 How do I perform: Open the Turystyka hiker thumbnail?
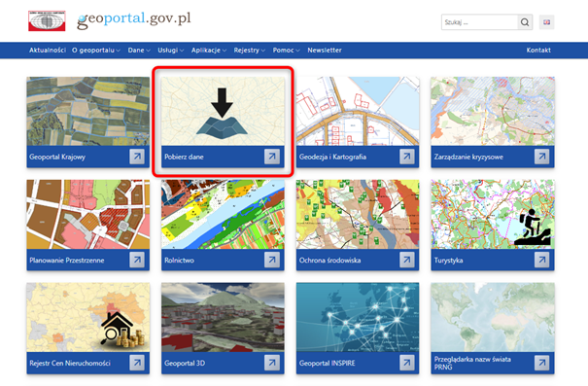pos(493,214)
